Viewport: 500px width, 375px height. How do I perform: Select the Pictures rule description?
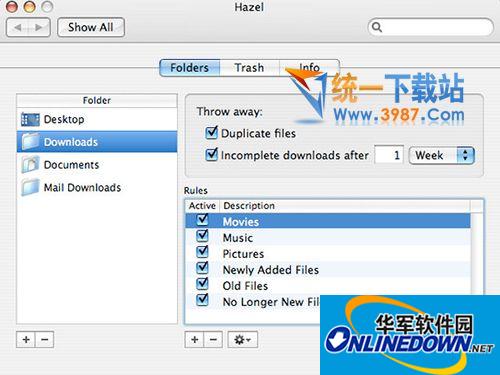click(243, 254)
